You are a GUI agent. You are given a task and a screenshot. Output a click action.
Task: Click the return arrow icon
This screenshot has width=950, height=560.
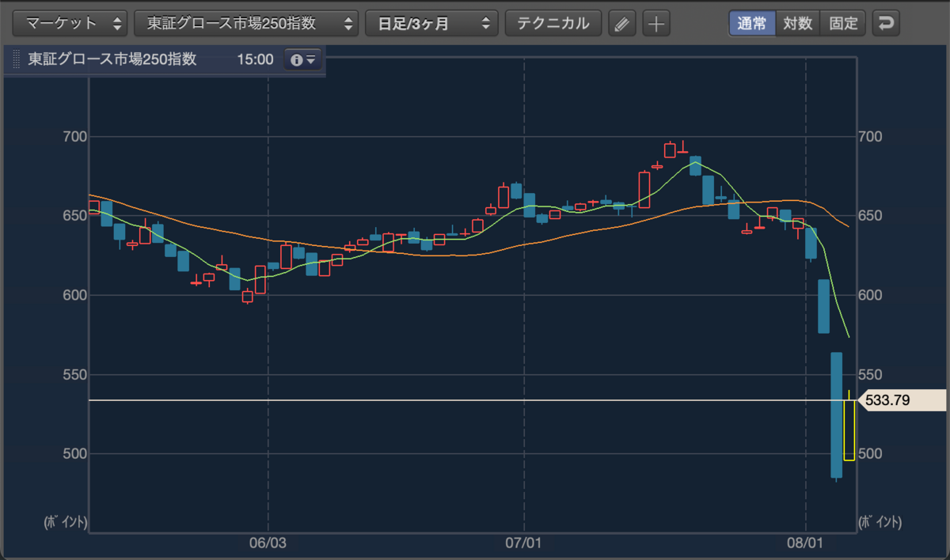pyautogui.click(x=886, y=23)
